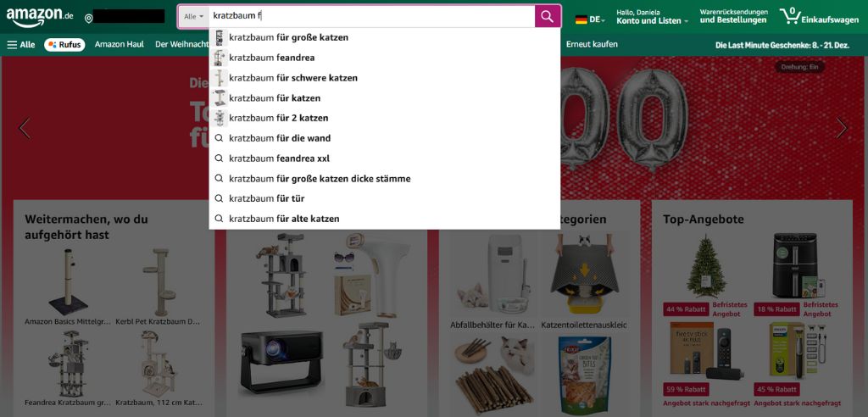The height and width of the screenshot is (417, 868).
Task: Open the Einkaufswagen cart icon
Action: [818, 17]
